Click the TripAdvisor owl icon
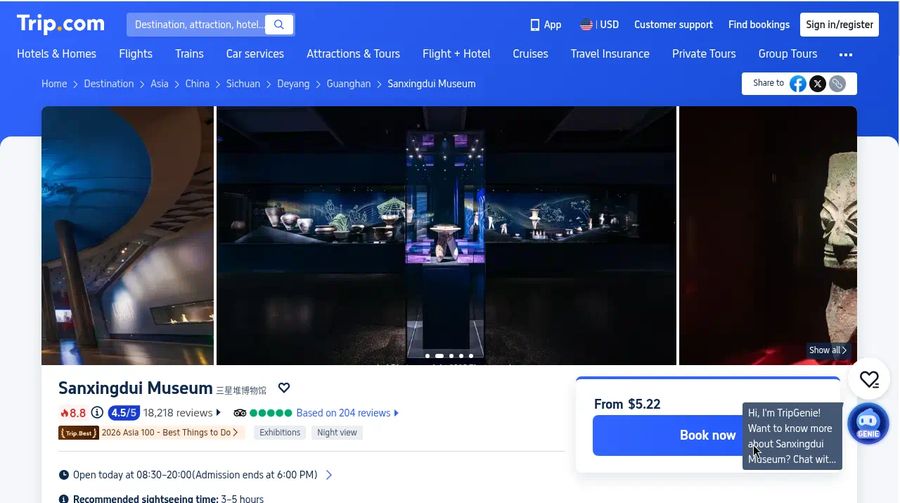Screen dimensions: 900x503 coord(240,413)
